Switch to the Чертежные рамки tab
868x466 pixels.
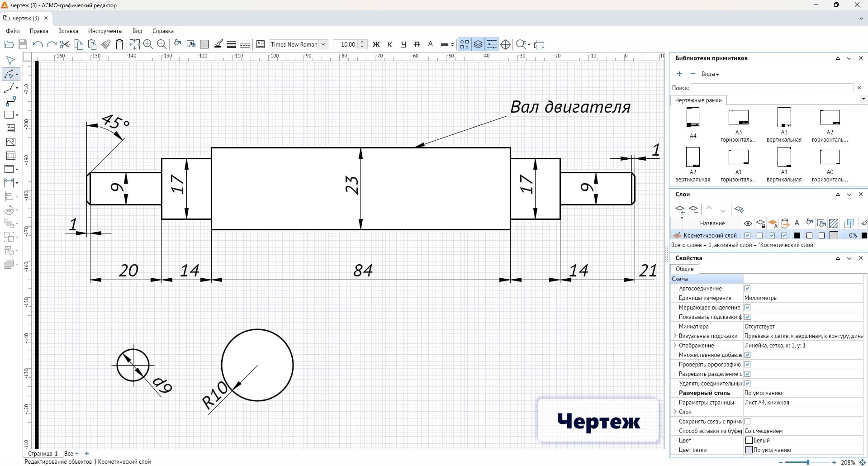tap(698, 100)
